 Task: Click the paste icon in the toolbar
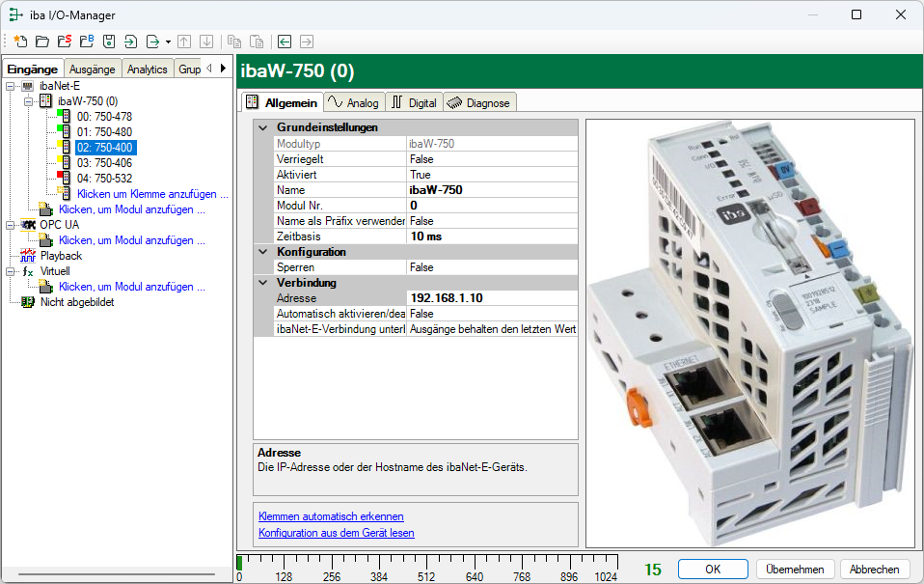(x=257, y=42)
